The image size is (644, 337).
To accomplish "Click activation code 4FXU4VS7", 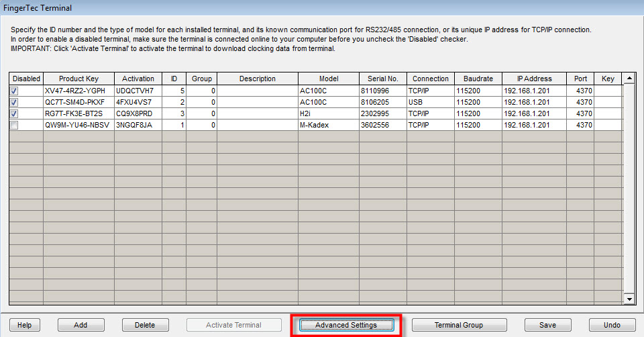I will 138,102.
